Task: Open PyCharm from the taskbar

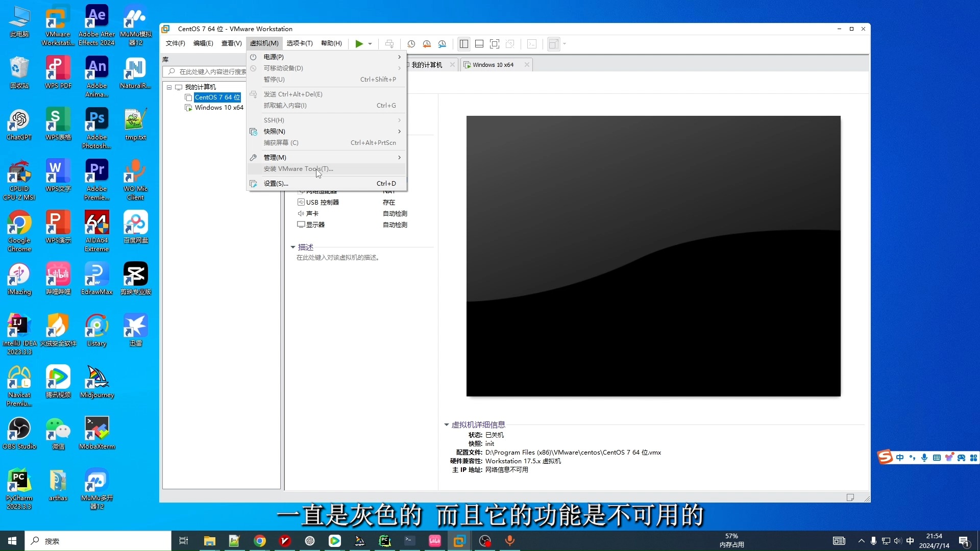Action: point(385,541)
